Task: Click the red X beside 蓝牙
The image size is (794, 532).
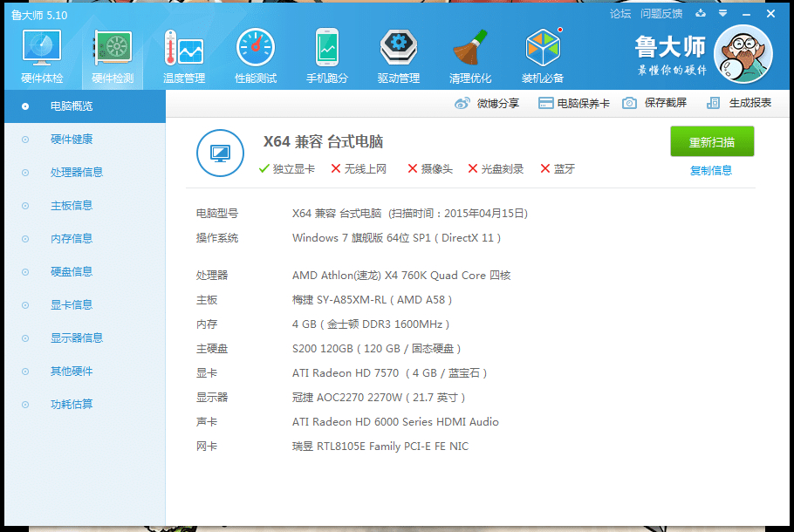Action: click(x=545, y=168)
